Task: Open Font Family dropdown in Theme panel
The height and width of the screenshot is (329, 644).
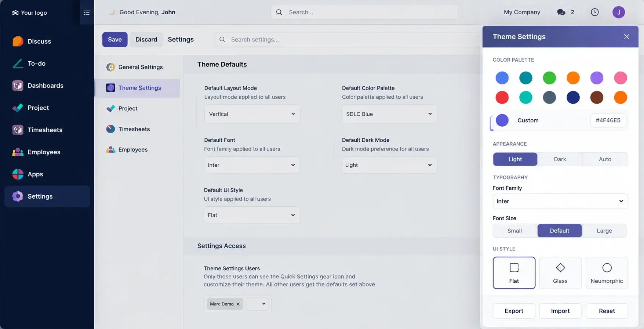Action: pos(560,201)
